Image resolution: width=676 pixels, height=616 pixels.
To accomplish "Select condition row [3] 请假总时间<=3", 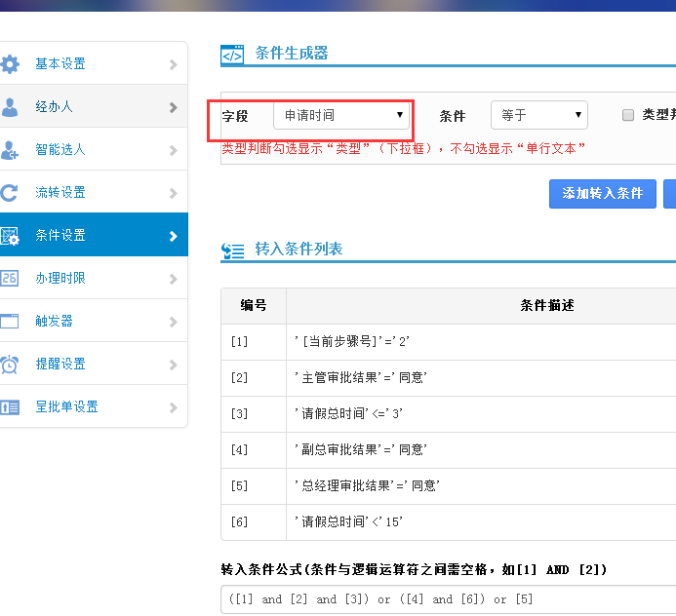I will 349,414.
